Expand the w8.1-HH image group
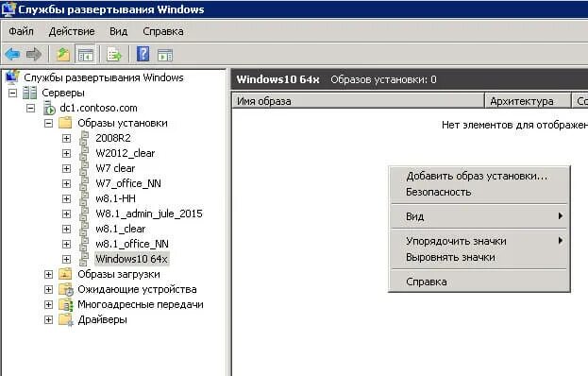 pos(66,198)
